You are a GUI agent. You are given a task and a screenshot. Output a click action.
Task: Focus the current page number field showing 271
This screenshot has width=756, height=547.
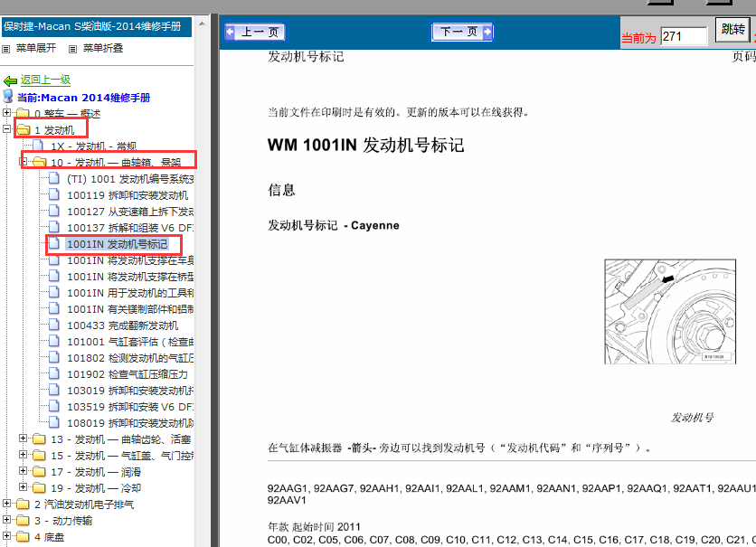(683, 37)
